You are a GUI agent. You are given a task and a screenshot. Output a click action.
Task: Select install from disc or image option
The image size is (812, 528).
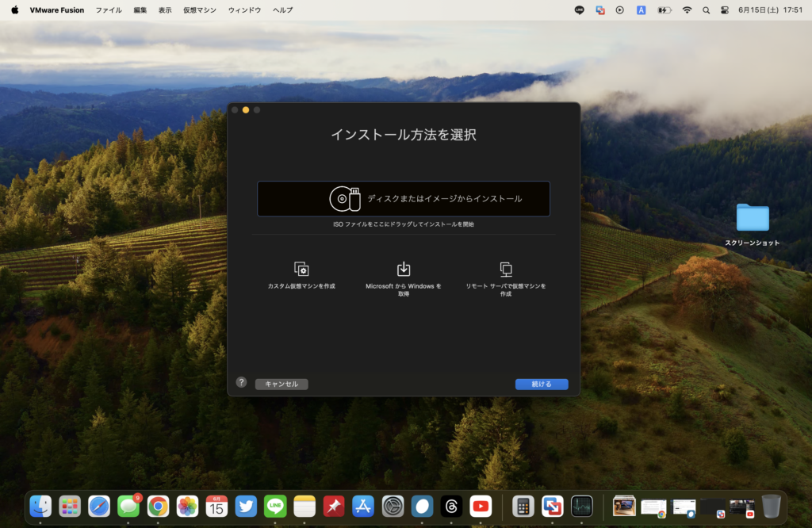click(x=403, y=199)
